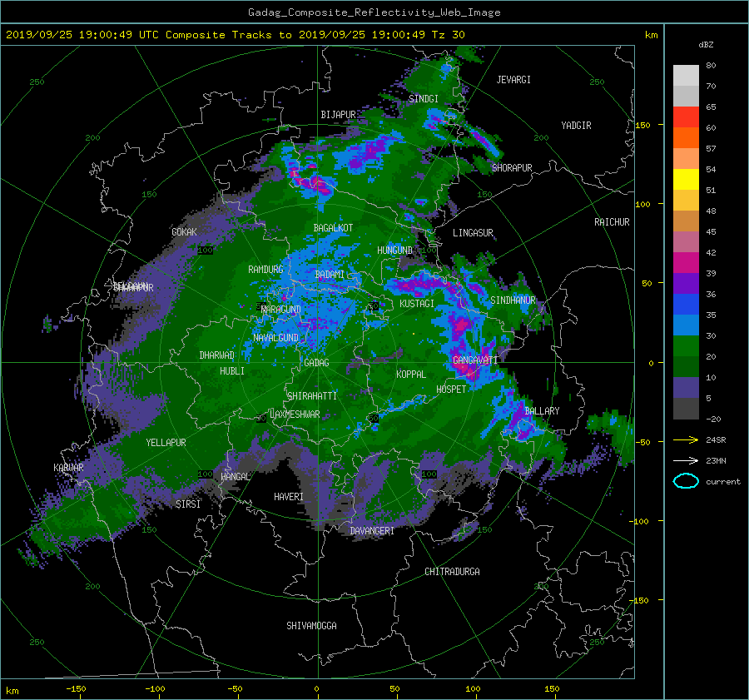This screenshot has height=700, width=749.
Task: Click the SINDGI city label
Action: pyautogui.click(x=424, y=99)
